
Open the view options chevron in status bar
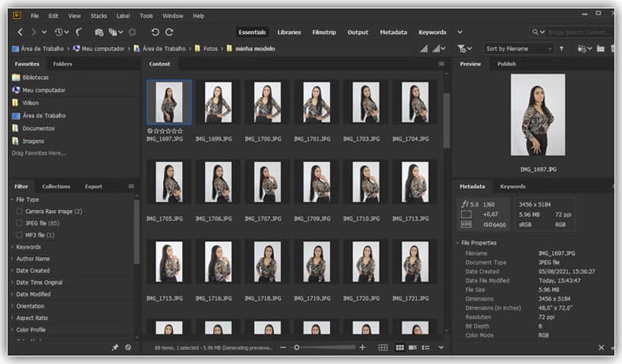coord(441,347)
